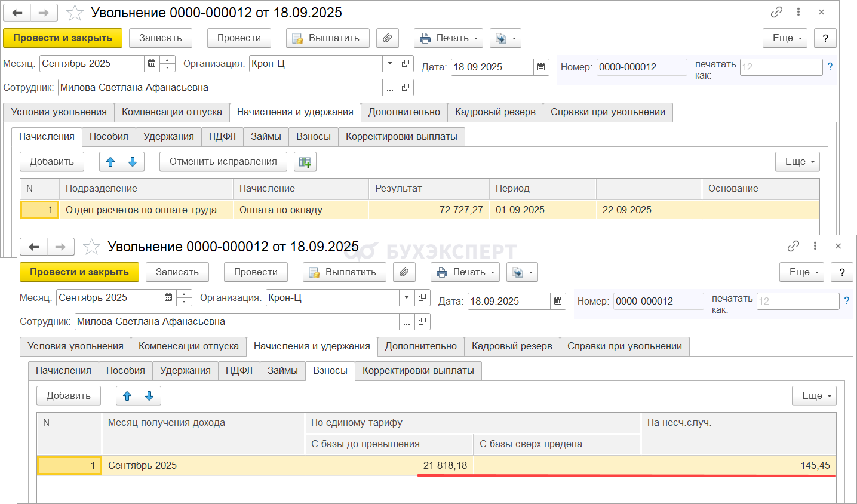The width and height of the screenshot is (857, 504).
Task: Go back using left arrow in upper window
Action: coord(17,13)
